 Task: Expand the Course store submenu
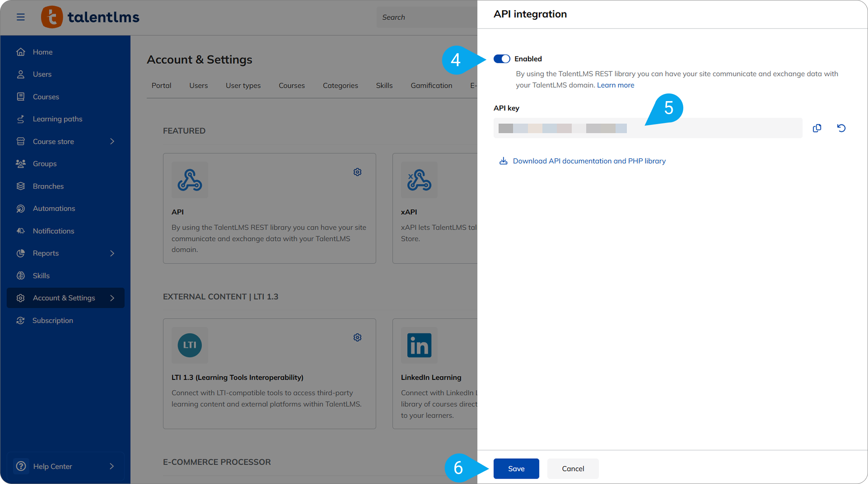[x=112, y=141]
